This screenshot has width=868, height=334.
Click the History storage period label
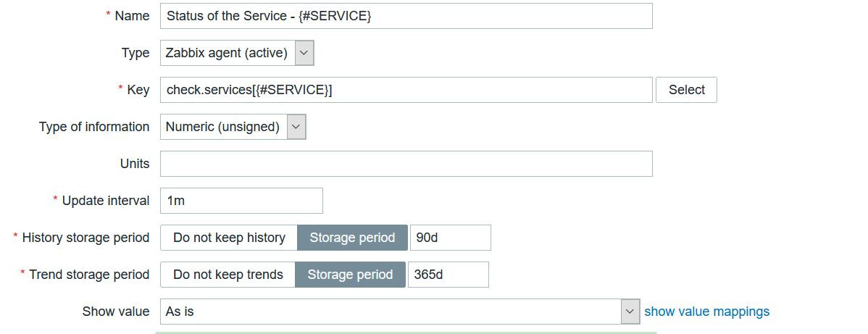pyautogui.click(x=85, y=238)
